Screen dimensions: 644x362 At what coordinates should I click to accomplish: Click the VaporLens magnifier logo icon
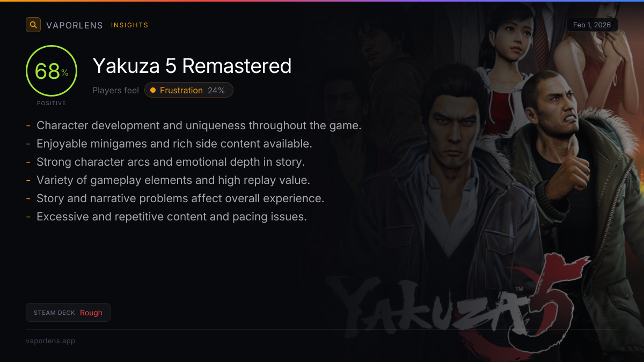coord(33,25)
